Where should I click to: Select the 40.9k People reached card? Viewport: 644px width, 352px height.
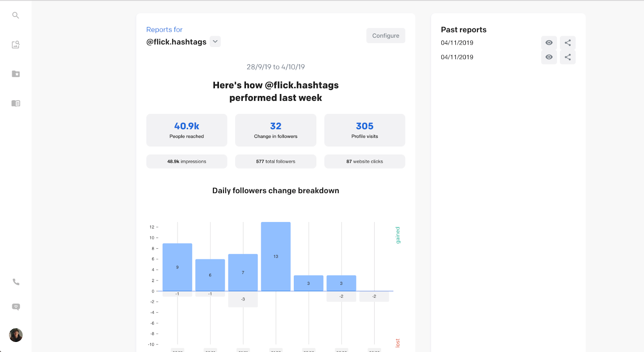pyautogui.click(x=187, y=130)
